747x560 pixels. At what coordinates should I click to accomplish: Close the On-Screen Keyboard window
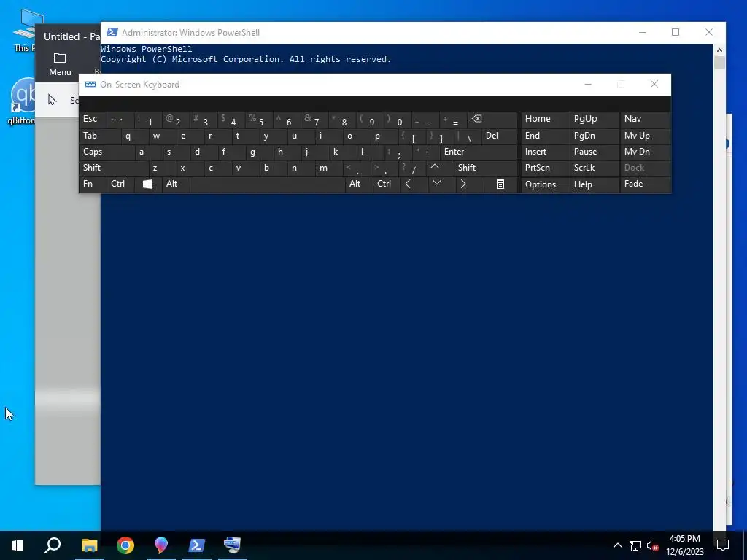click(x=654, y=85)
